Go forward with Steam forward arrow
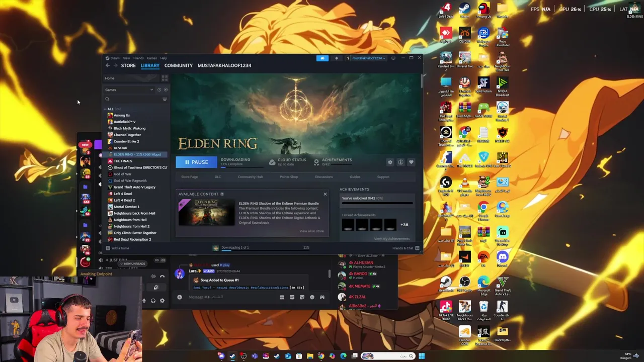Image resolution: width=644 pixels, height=362 pixels. point(115,65)
